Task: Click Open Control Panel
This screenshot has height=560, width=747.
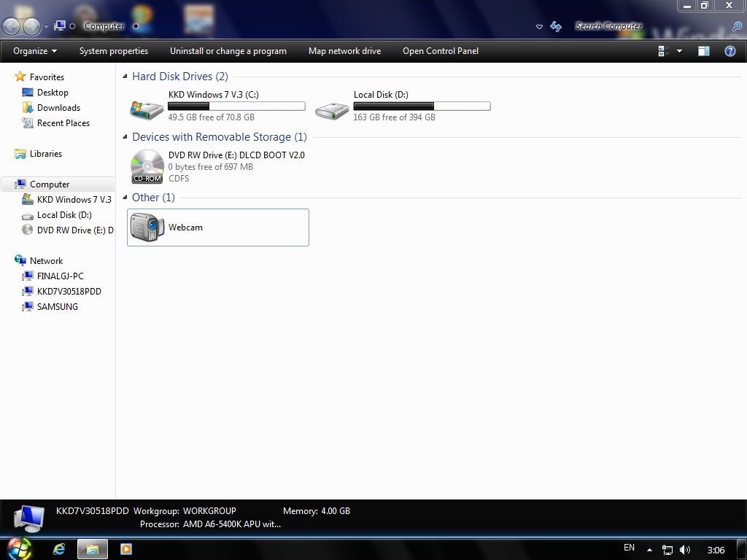Action: pos(440,51)
